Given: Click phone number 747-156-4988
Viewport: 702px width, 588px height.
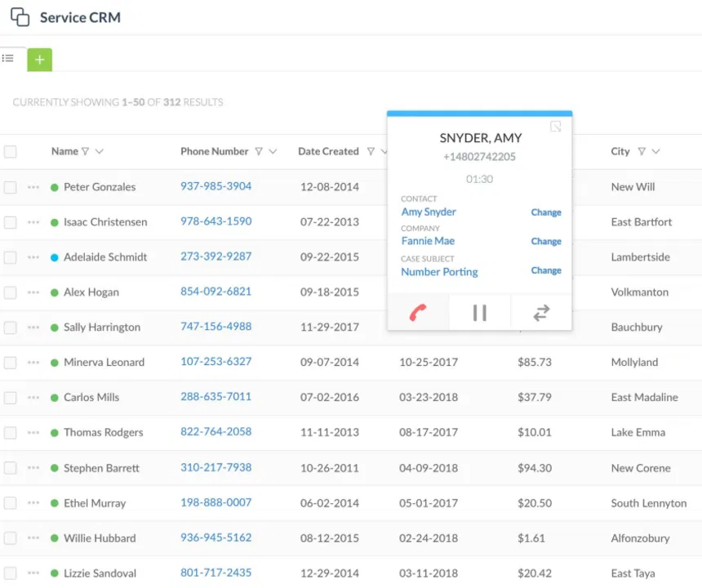Looking at the screenshot, I should click(x=215, y=327).
